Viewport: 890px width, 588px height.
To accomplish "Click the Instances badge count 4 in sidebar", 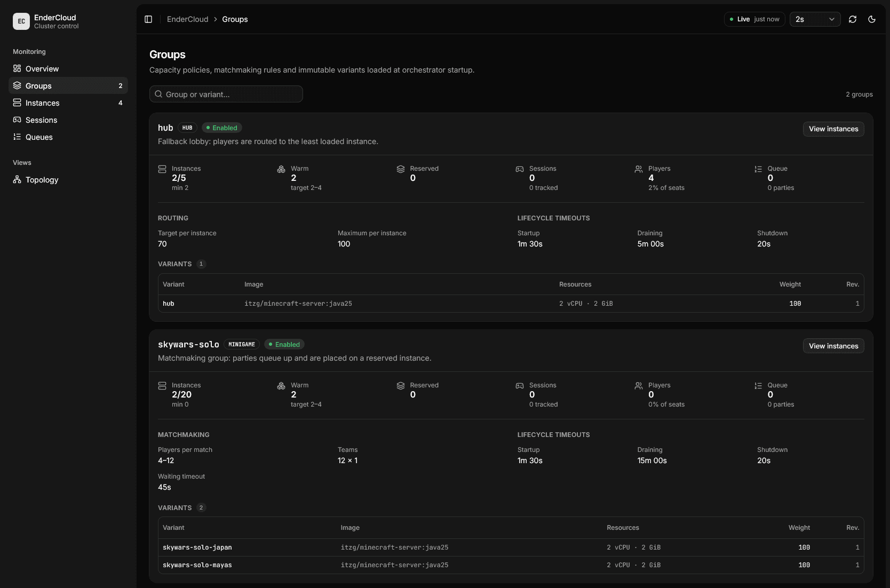I will pyautogui.click(x=120, y=103).
